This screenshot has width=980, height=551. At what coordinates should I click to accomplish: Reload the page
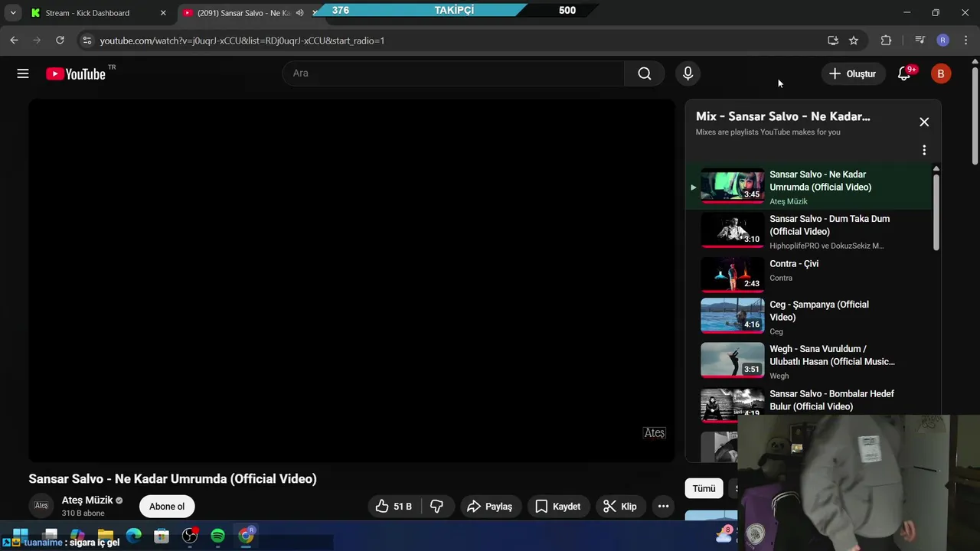[x=60, y=41]
